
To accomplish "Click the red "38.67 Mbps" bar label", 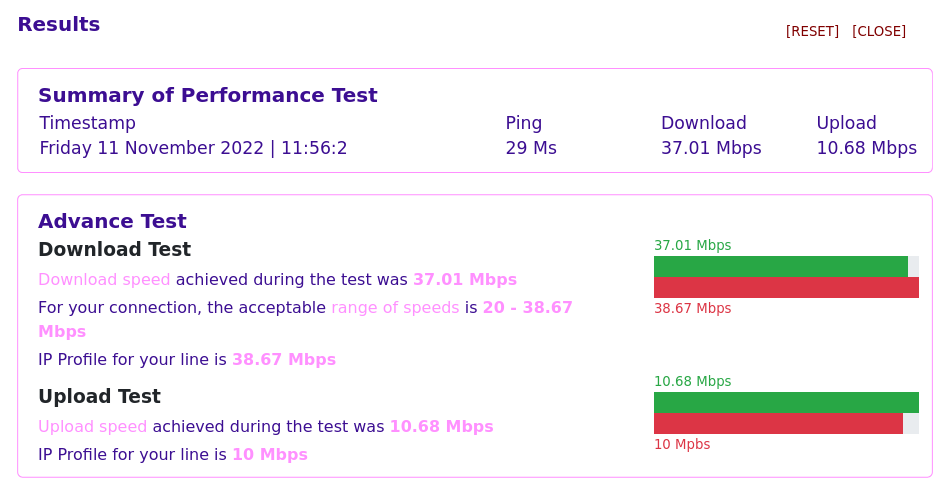I will (x=692, y=309).
